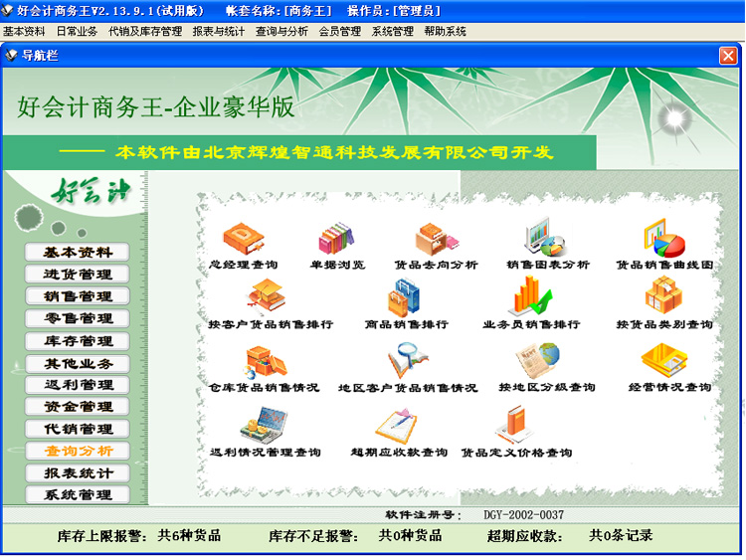Image resolution: width=746 pixels, height=560 pixels.
Task: Select the 库存管理 sidebar button
Action: click(78, 340)
